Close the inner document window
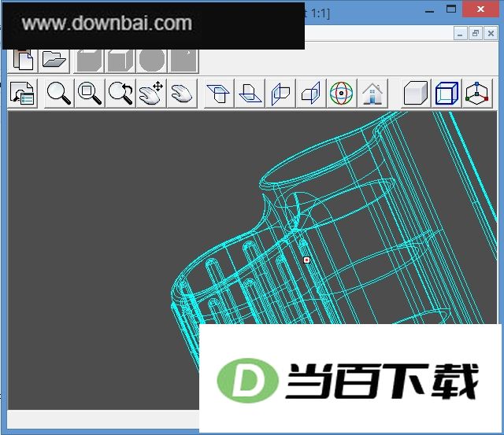The image size is (504, 435). coord(491,33)
